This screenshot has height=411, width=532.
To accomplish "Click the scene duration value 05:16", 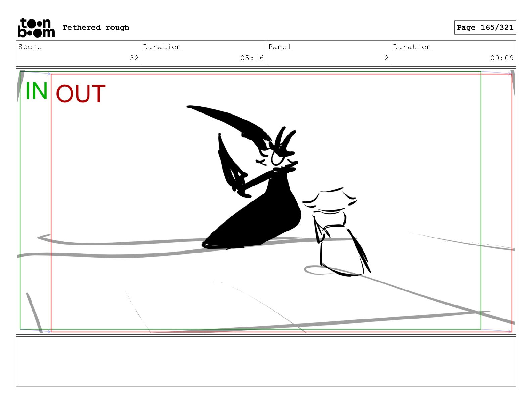I will point(252,58).
